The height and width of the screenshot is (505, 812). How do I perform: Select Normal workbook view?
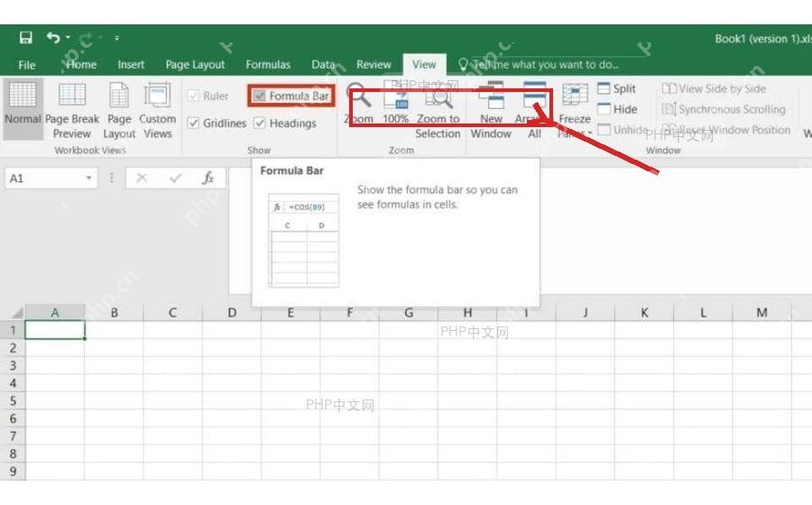[23, 108]
